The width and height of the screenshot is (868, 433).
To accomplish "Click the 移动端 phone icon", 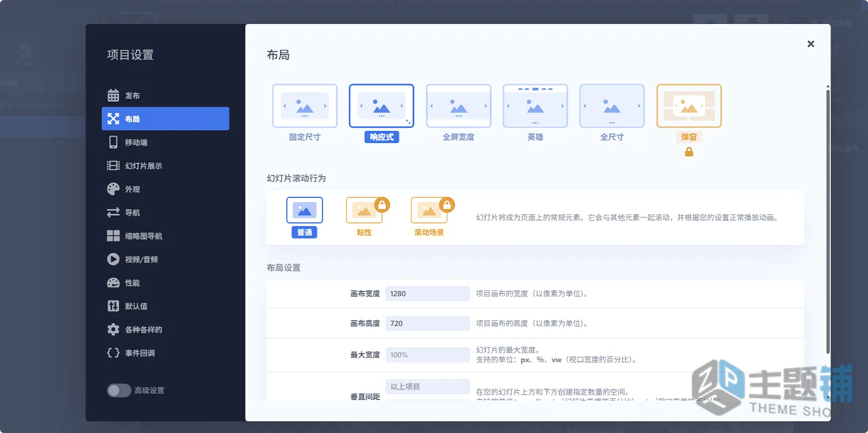I will [113, 142].
